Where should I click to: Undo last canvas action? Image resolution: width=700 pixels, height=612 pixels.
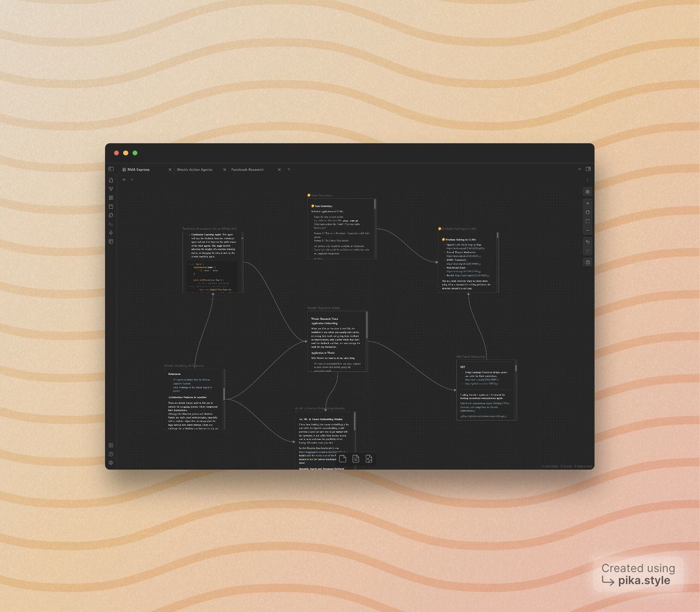tap(587, 242)
